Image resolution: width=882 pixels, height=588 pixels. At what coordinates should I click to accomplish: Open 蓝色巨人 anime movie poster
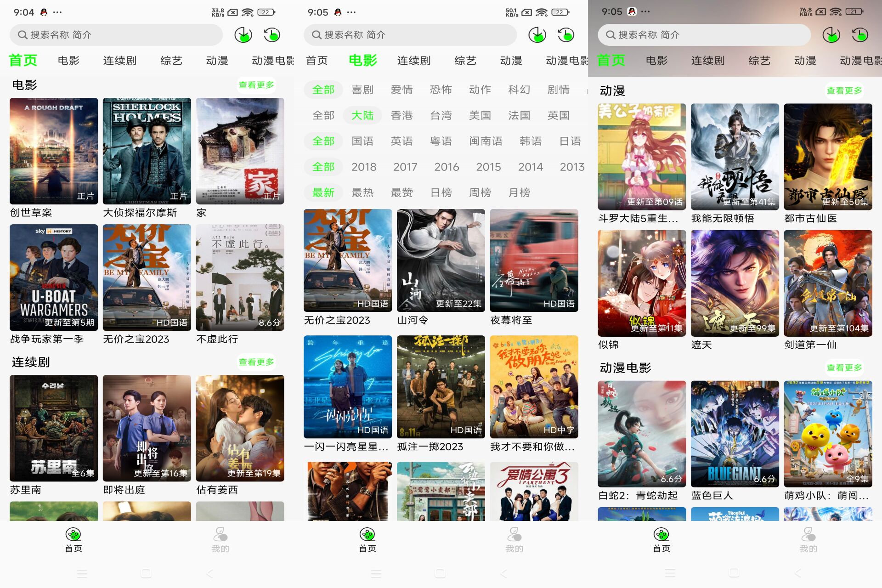735,434
